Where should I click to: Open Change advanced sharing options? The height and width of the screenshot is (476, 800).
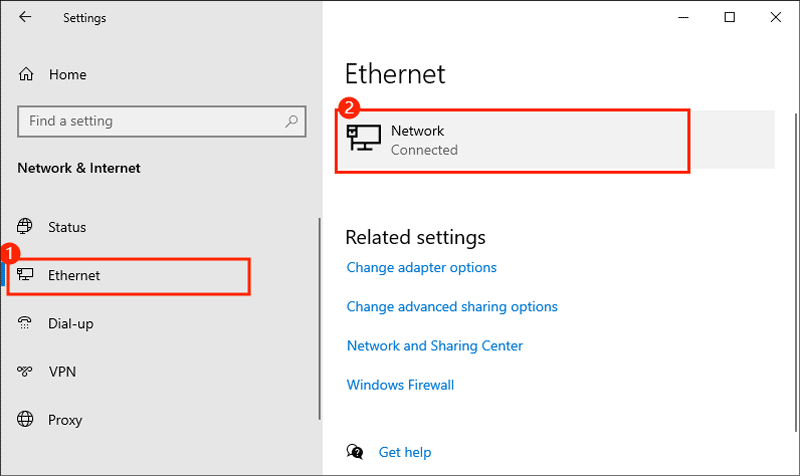pyautogui.click(x=452, y=306)
